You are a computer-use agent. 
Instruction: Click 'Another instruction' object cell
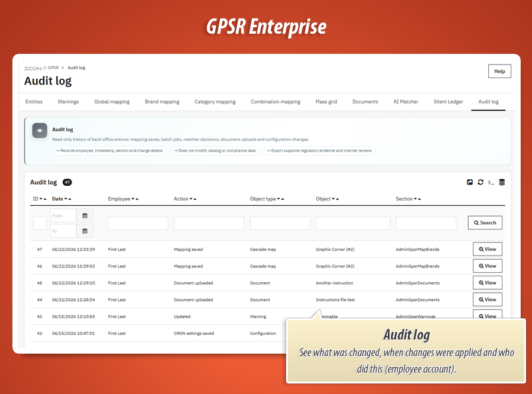(x=334, y=283)
